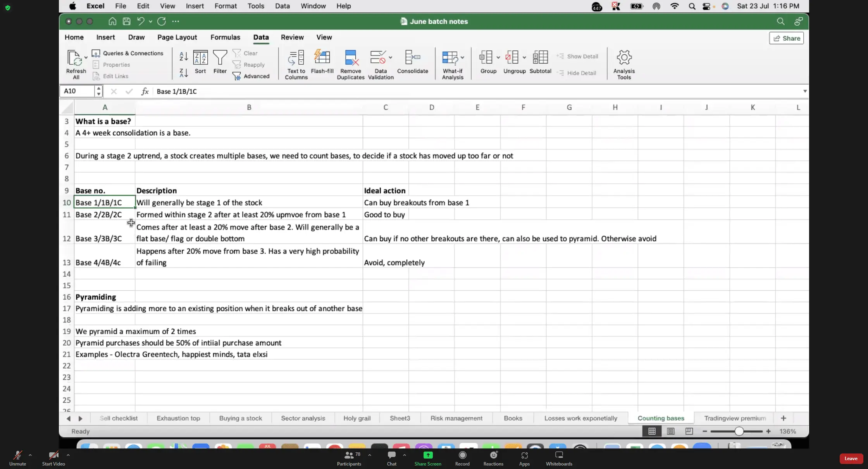
Task: Click the Filter funnel icon
Action: (220, 58)
